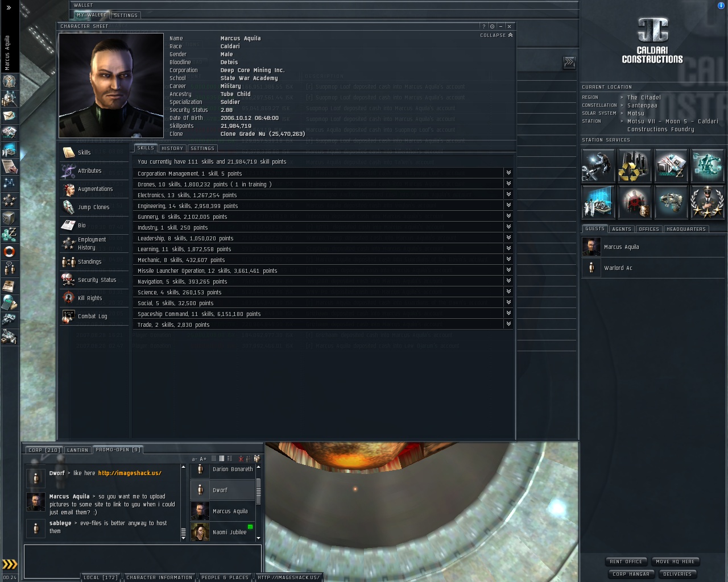The height and width of the screenshot is (582, 728).
Task: Open the star-map icon in the sidebar
Action: 10,183
